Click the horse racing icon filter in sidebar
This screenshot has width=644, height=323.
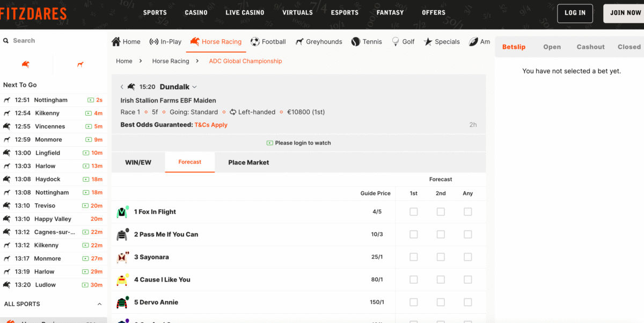click(x=26, y=64)
